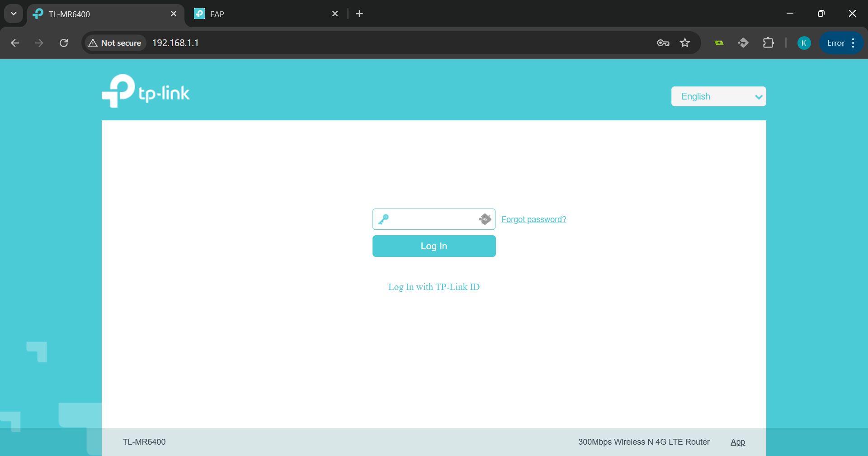Open the Extensions puzzle menu
This screenshot has height=456, width=868.
[768, 43]
